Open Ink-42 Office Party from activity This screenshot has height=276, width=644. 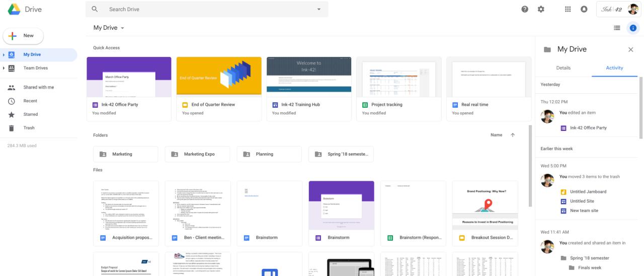pyautogui.click(x=588, y=128)
